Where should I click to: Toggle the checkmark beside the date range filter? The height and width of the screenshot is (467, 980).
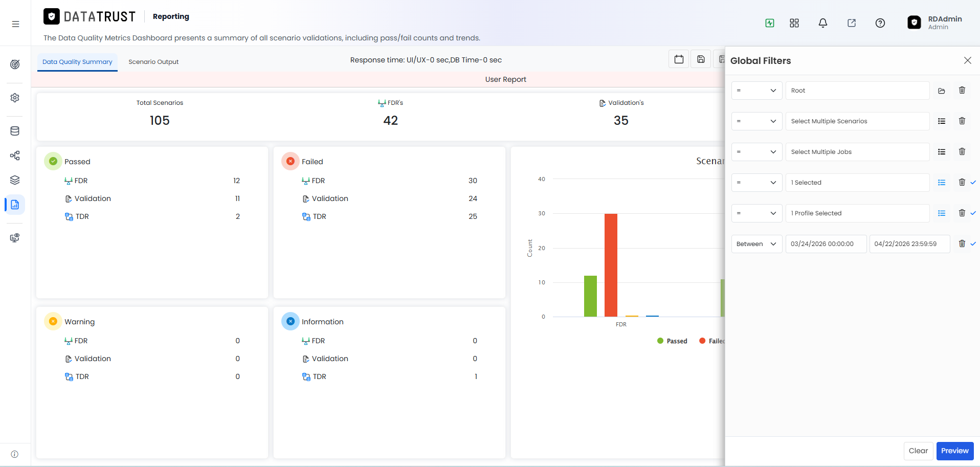[x=973, y=244]
